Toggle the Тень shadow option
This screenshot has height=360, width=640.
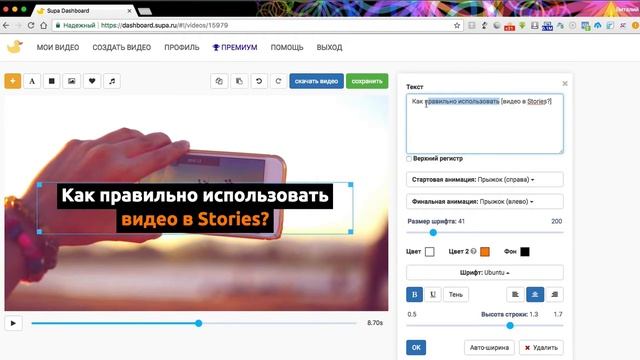click(x=456, y=294)
